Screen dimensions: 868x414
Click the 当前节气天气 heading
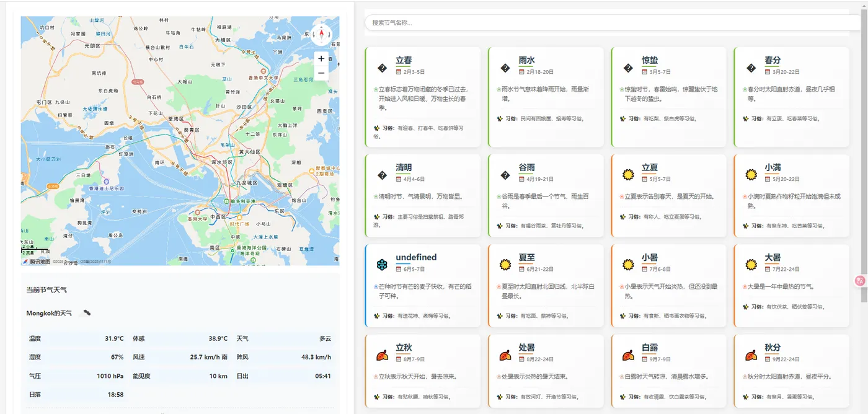coord(46,289)
